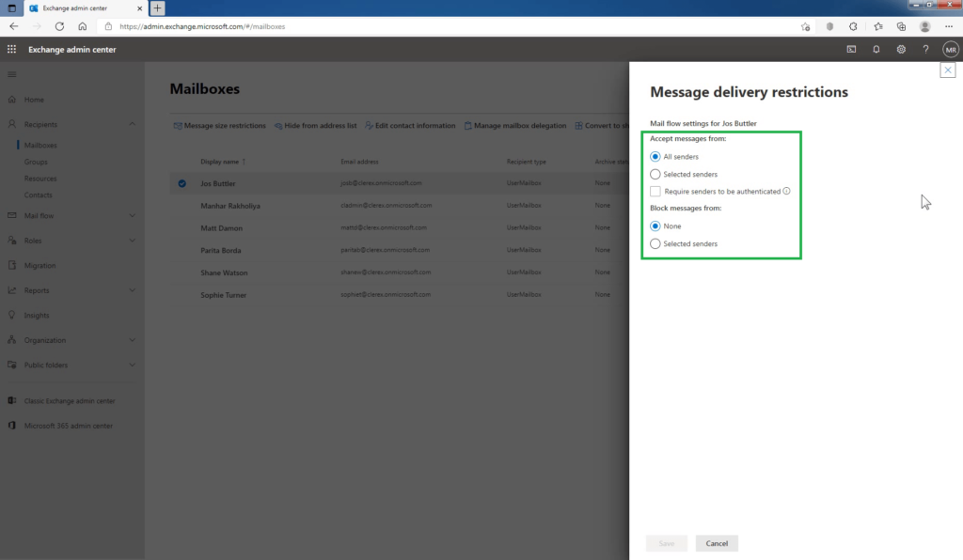963x560 pixels.
Task: Open Microsoft 365 admin center link
Action: click(68, 426)
